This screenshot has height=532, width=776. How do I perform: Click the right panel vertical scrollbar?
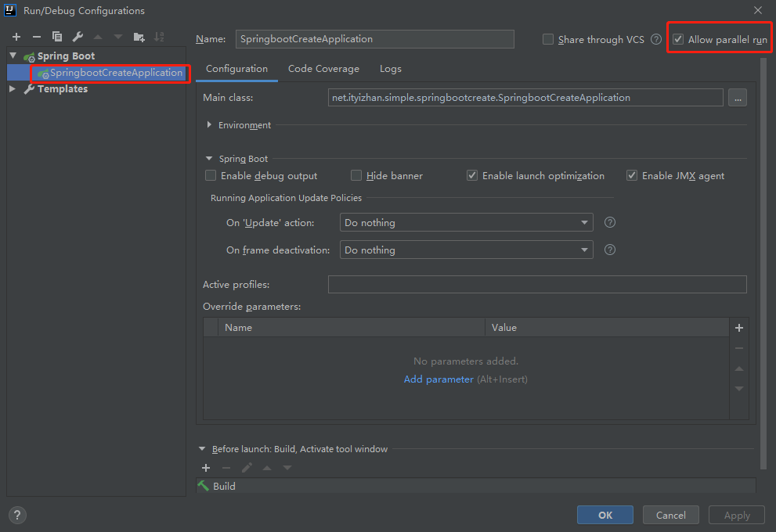pyautogui.click(x=763, y=264)
